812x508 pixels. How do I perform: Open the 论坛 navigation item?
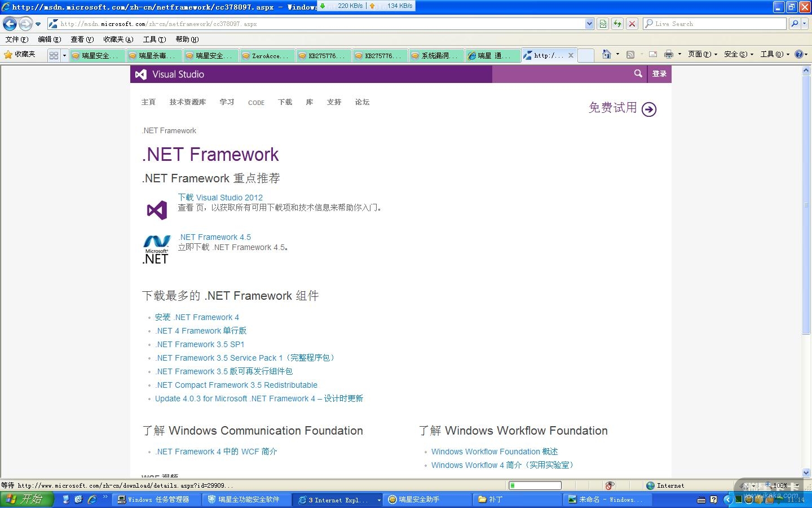tap(362, 102)
